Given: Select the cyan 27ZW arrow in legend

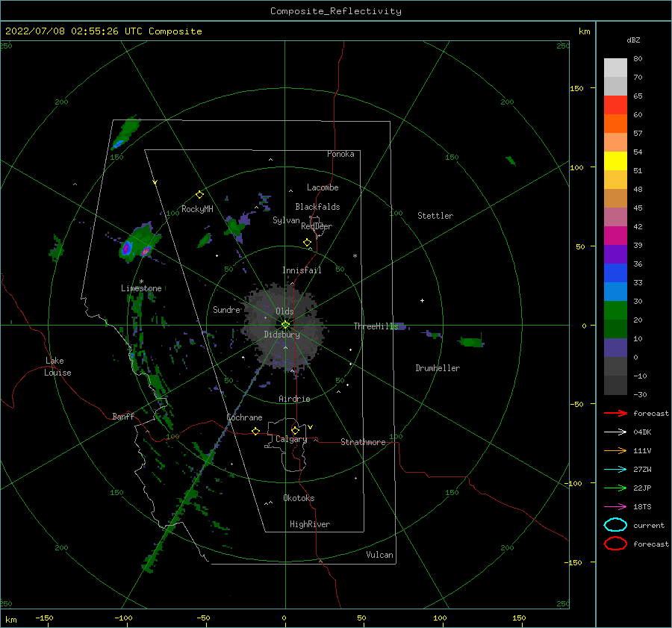Looking at the screenshot, I should 615,470.
